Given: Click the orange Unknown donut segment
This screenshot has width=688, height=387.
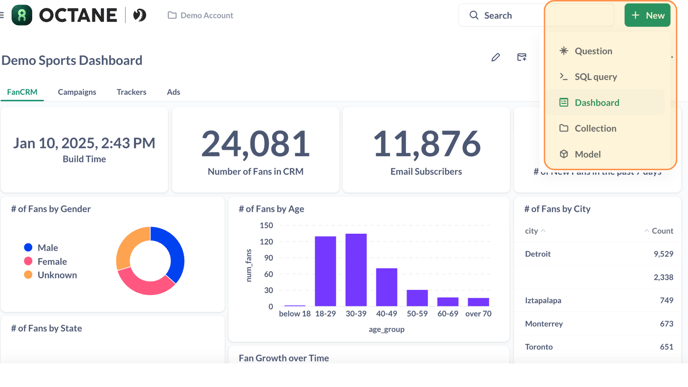Looking at the screenshot, I should coord(128,246).
